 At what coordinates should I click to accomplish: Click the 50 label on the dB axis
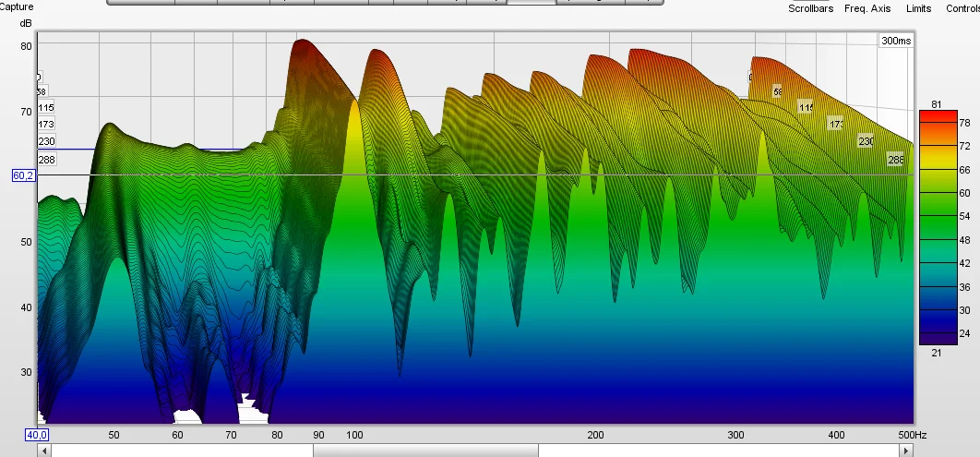point(26,242)
